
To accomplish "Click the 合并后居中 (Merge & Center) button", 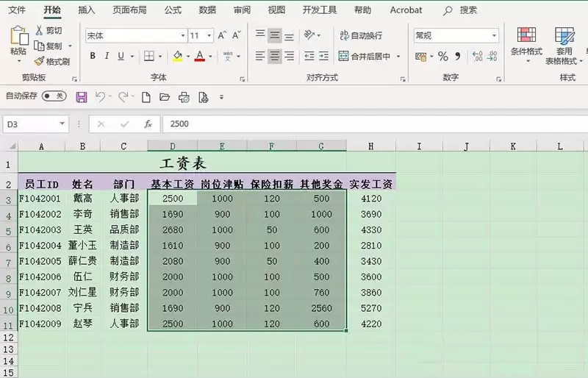I will [x=365, y=57].
